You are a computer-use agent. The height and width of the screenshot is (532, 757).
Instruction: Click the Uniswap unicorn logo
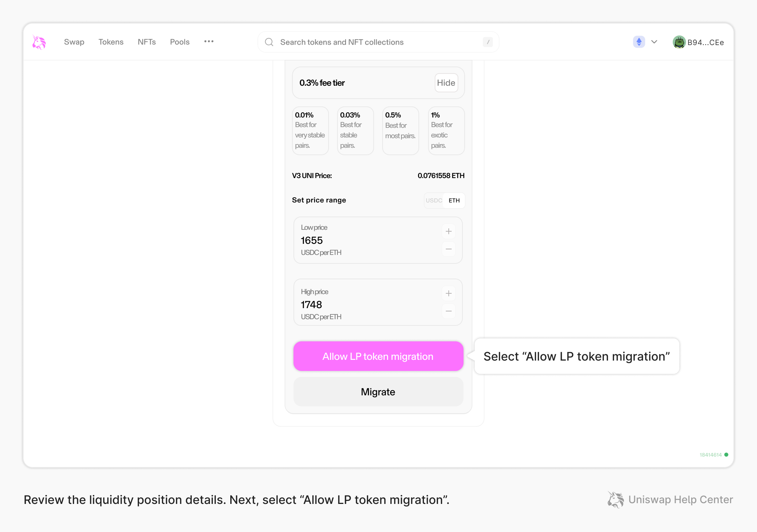(x=38, y=42)
